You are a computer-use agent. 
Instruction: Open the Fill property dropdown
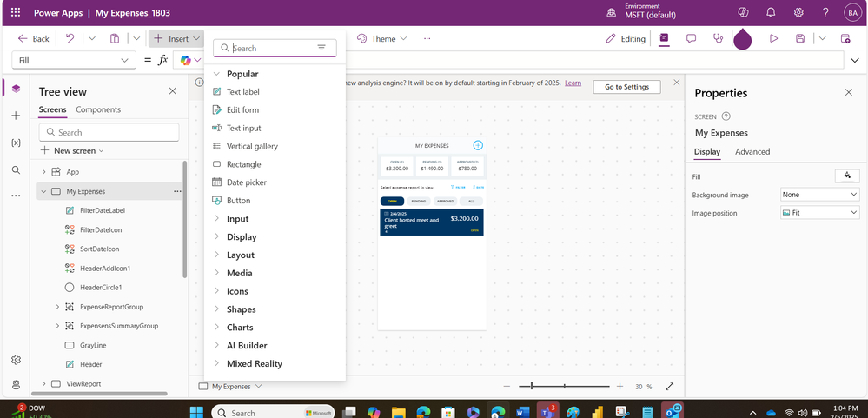click(74, 60)
